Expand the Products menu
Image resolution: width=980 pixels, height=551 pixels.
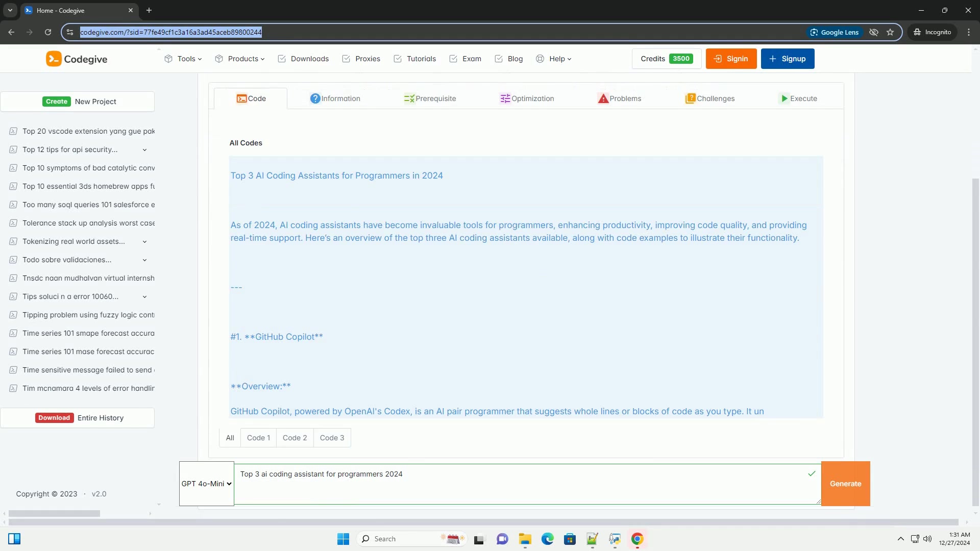point(240,59)
